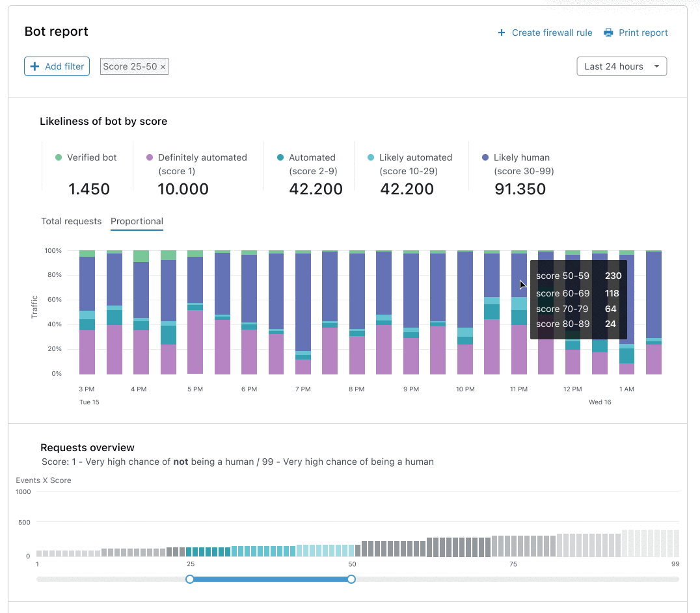Select the Proportional tab
Screen dimensions: 700x613
point(137,221)
